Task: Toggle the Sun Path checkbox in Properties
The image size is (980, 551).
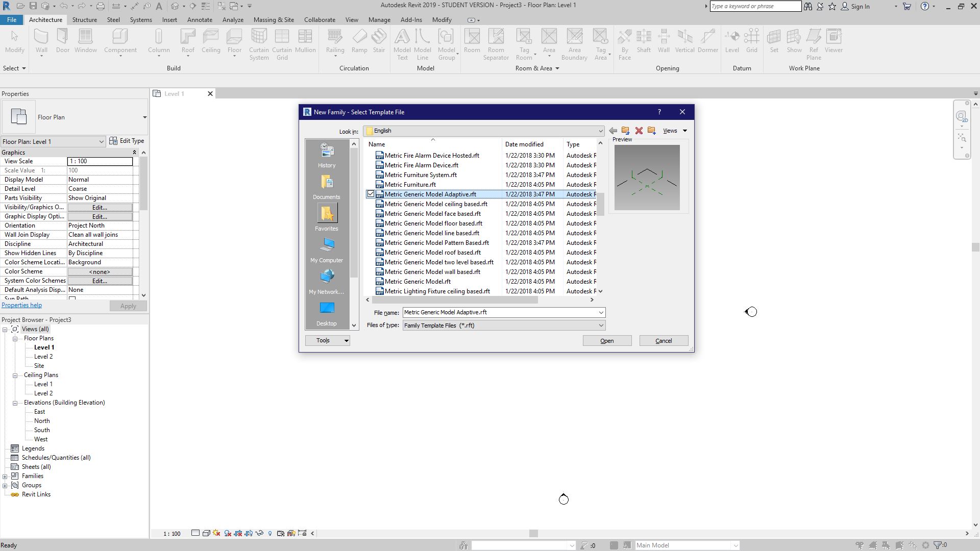Action: pos(72,298)
